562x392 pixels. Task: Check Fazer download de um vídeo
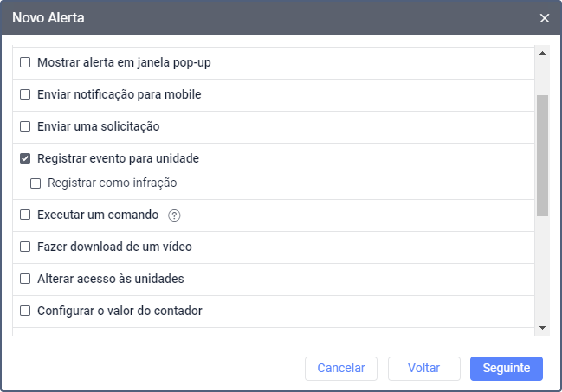(25, 247)
